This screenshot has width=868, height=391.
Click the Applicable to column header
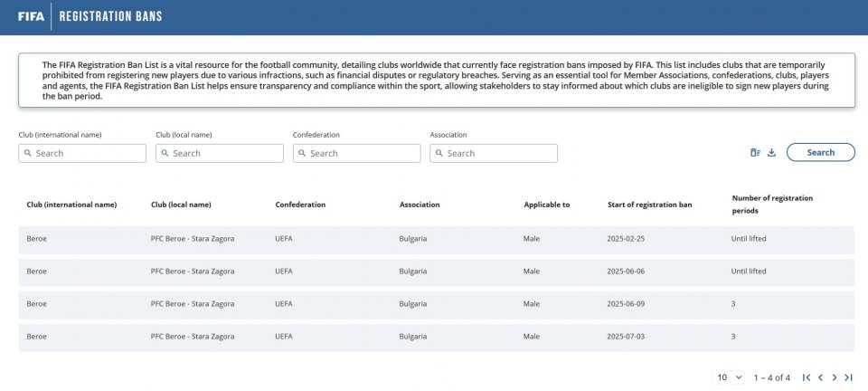point(546,205)
